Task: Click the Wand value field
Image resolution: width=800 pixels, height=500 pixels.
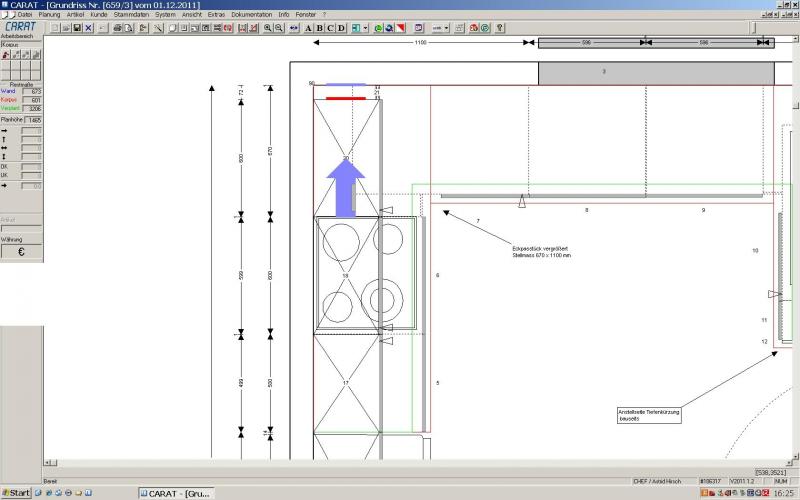Action: tap(32, 91)
